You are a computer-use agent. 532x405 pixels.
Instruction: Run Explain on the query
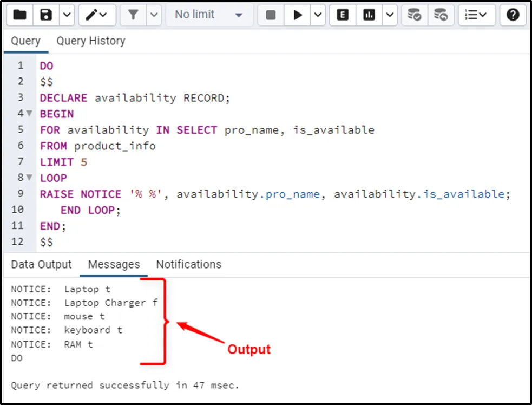pos(343,15)
